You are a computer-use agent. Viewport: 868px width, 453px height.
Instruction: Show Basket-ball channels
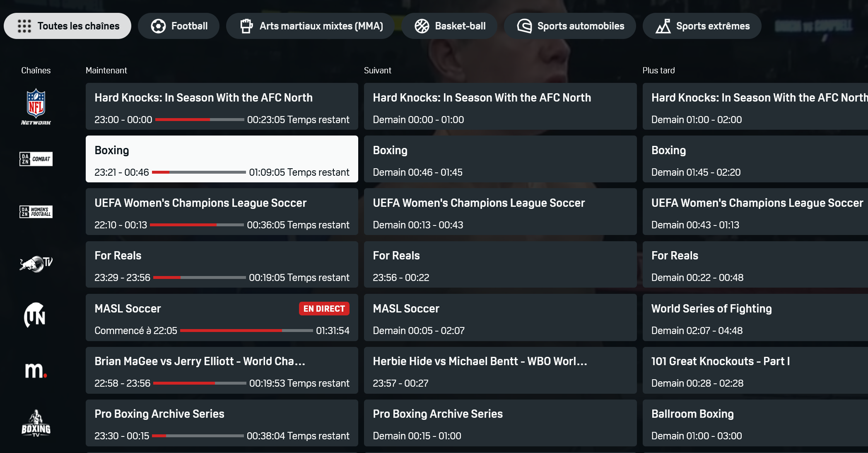tap(449, 26)
